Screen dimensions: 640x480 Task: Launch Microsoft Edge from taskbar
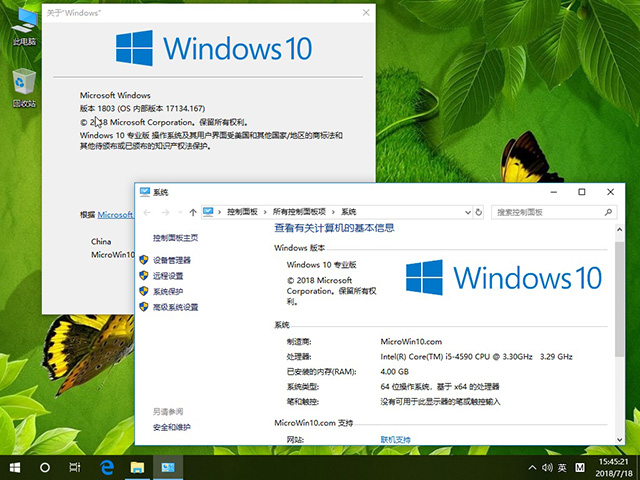pos(107,467)
